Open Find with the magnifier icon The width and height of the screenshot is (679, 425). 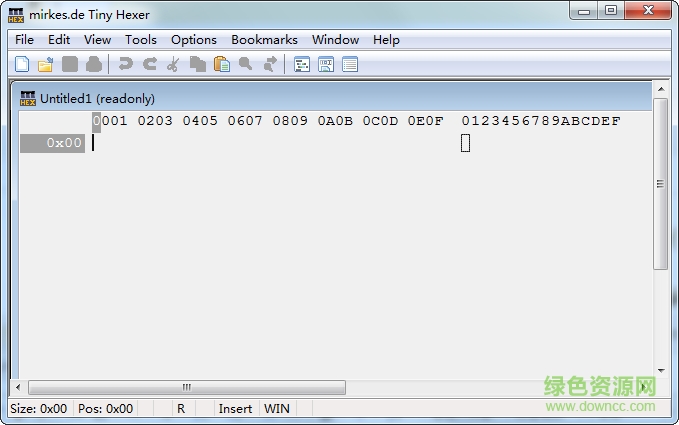coord(246,64)
